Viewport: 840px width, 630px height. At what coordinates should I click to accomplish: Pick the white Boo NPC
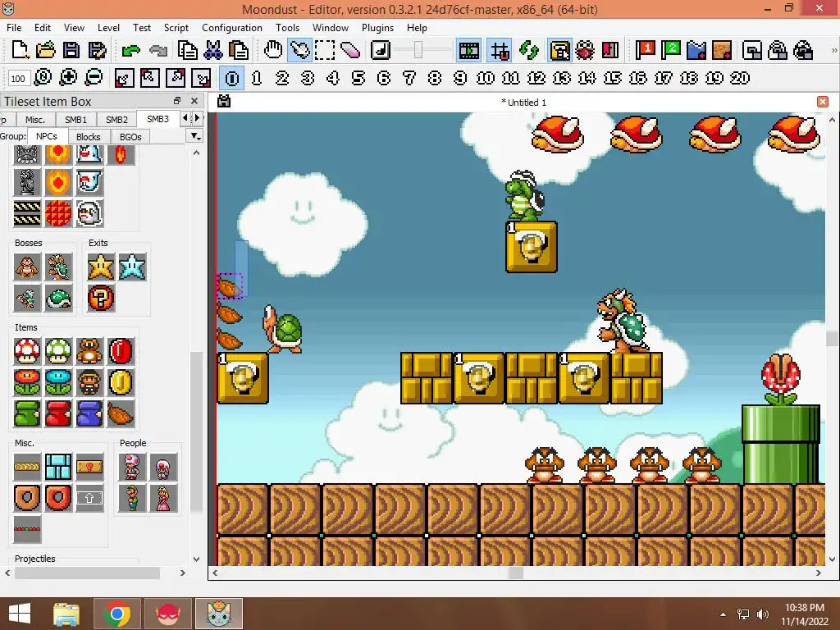pyautogui.click(x=89, y=214)
